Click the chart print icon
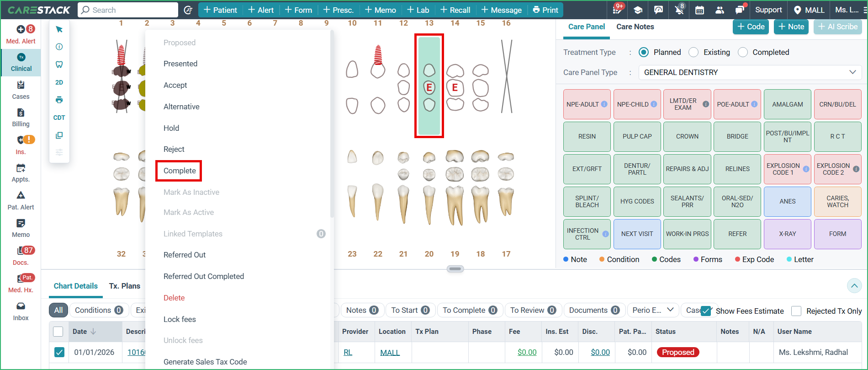The height and width of the screenshot is (370, 868). [59, 100]
